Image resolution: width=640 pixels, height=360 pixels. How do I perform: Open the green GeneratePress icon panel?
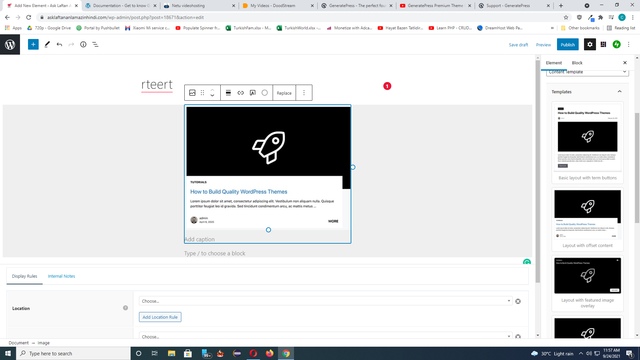pyautogui.click(x=616, y=44)
